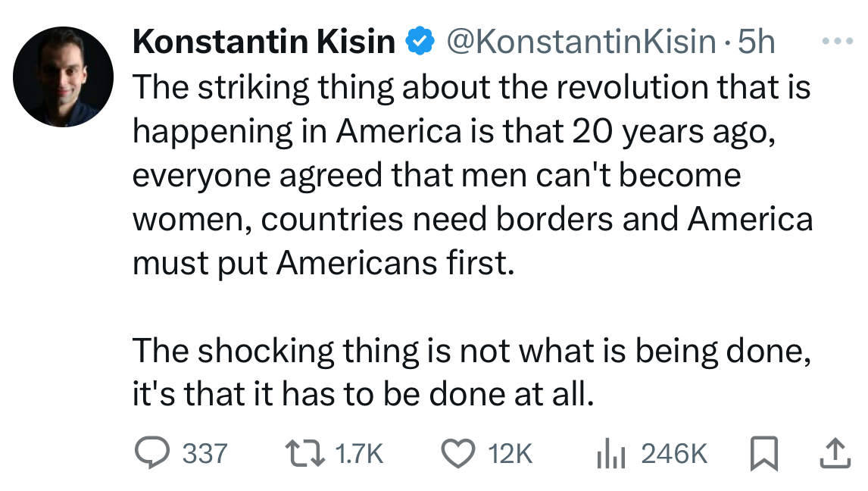Click the line "must put Americans first."
The height and width of the screenshot is (491, 868).
[x=322, y=263]
